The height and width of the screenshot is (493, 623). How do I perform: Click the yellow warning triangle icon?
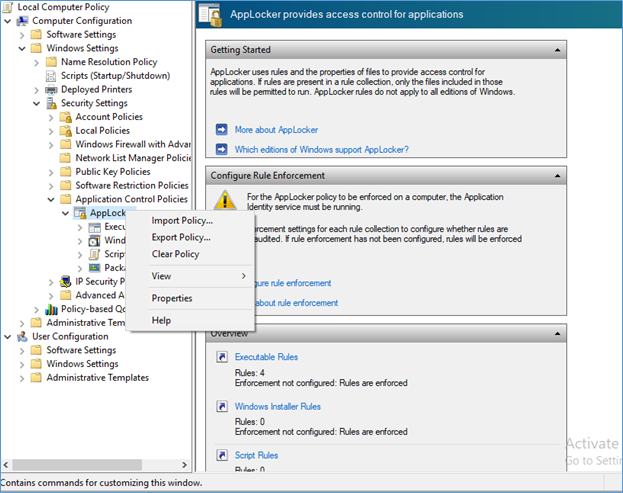(225, 200)
